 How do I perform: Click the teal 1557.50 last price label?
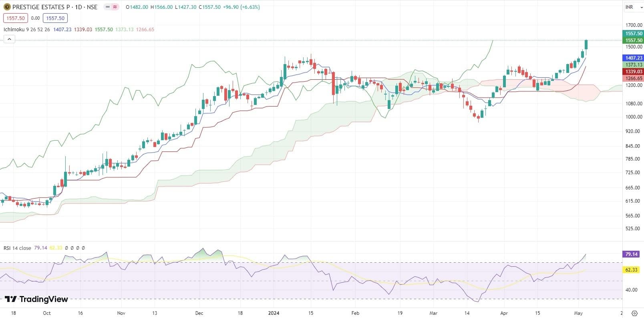(x=633, y=34)
